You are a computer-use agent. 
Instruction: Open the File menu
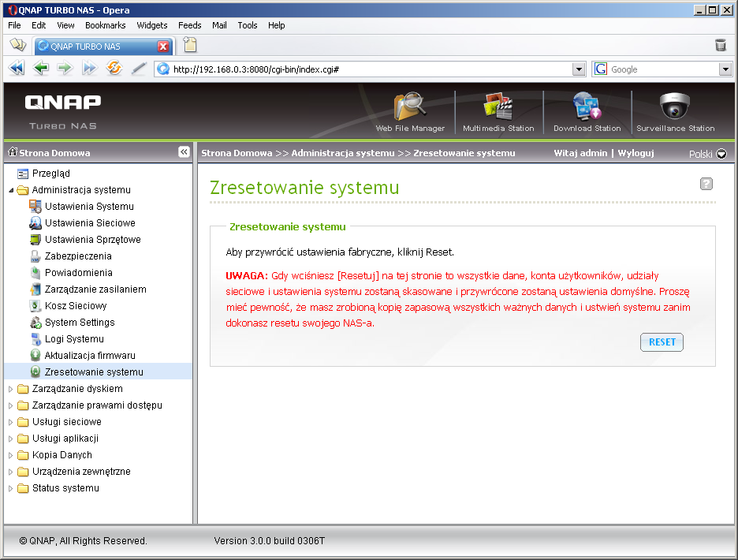14,25
